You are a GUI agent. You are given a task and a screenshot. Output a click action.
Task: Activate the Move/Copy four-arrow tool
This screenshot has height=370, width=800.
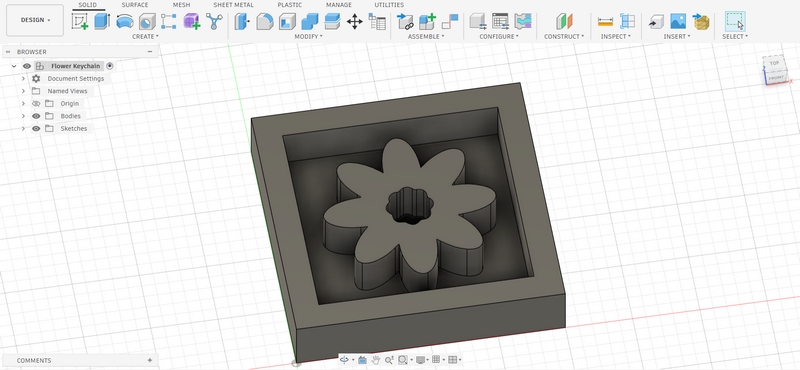(x=355, y=21)
